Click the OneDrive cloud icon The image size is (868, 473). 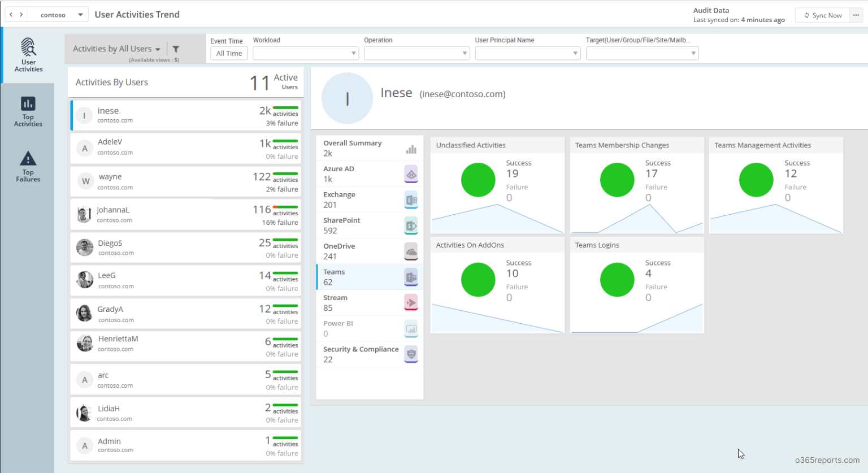click(x=411, y=251)
